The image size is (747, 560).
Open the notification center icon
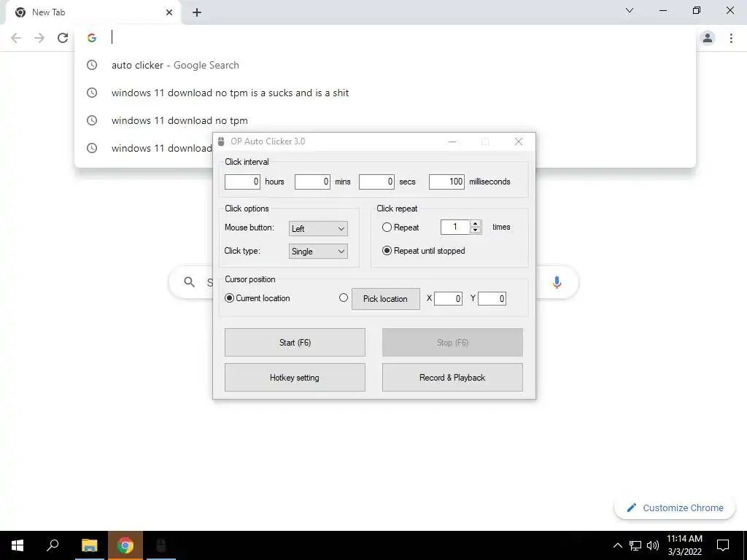(723, 545)
